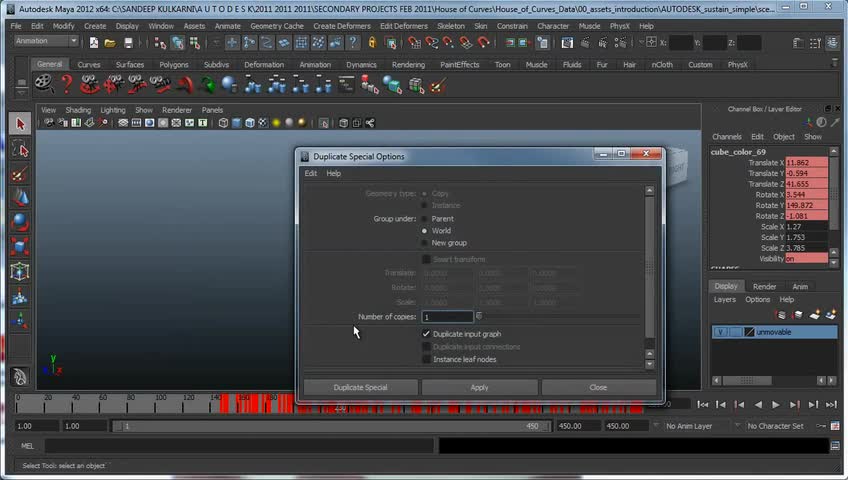The width and height of the screenshot is (848, 480).
Task: Click the save scene floppy disk icon
Action: (x=128, y=42)
